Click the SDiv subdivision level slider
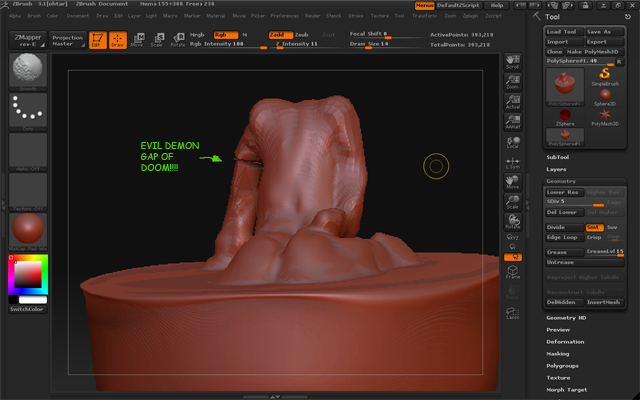 click(576, 202)
